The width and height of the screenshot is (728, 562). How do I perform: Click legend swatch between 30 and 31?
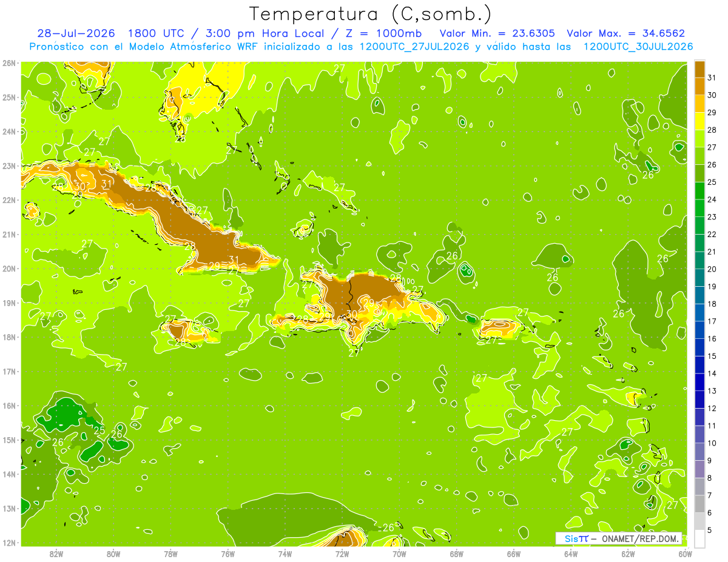(x=699, y=86)
